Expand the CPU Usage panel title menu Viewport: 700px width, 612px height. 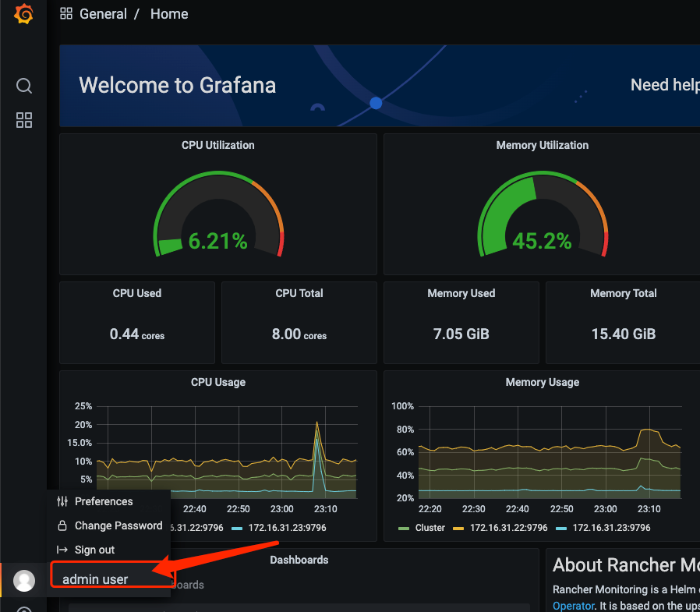click(x=217, y=382)
